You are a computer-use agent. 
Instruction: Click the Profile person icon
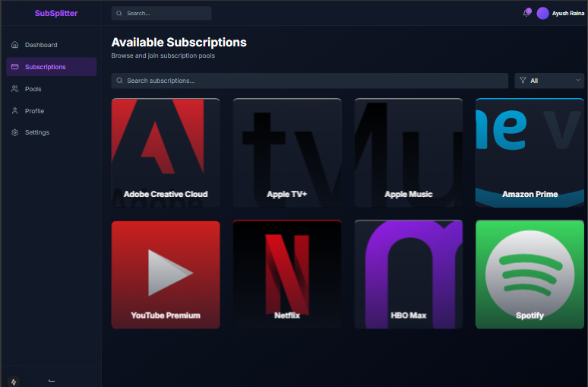(x=15, y=111)
